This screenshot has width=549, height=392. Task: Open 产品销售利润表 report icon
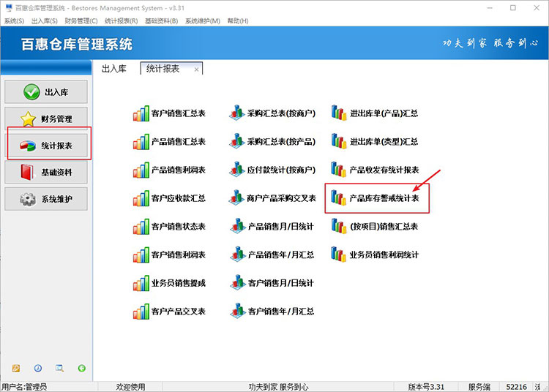point(141,170)
